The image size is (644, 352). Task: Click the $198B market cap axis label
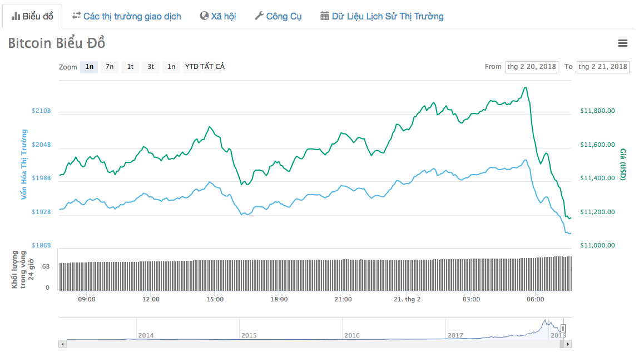tap(42, 179)
